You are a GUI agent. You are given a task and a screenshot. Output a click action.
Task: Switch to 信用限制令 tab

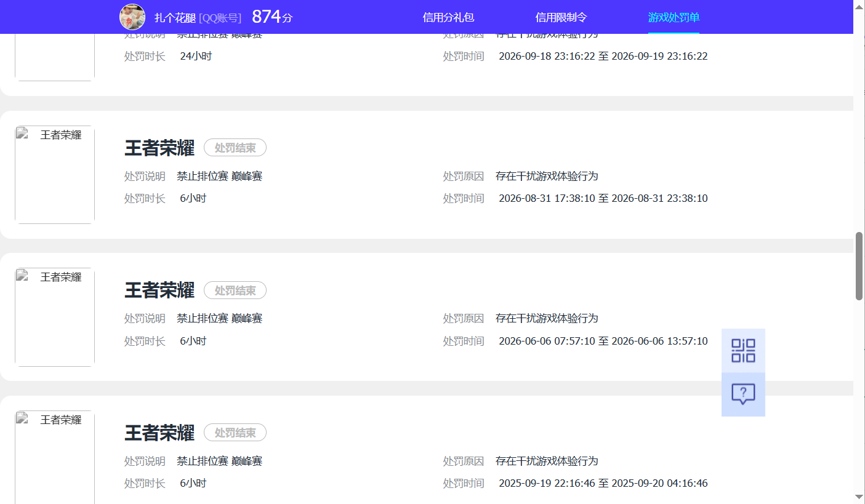pos(561,17)
